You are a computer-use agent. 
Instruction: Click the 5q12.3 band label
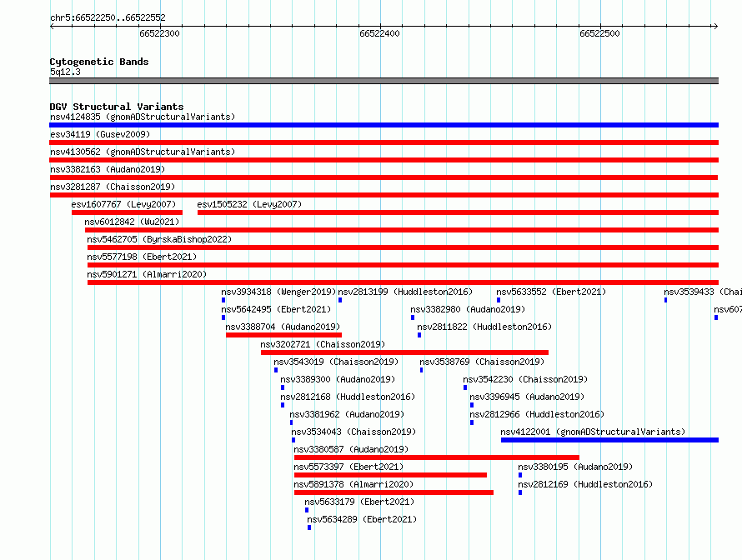pyautogui.click(x=65, y=72)
